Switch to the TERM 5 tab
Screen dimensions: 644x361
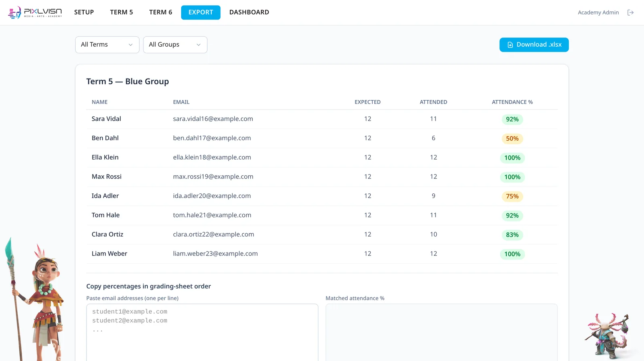tap(122, 12)
